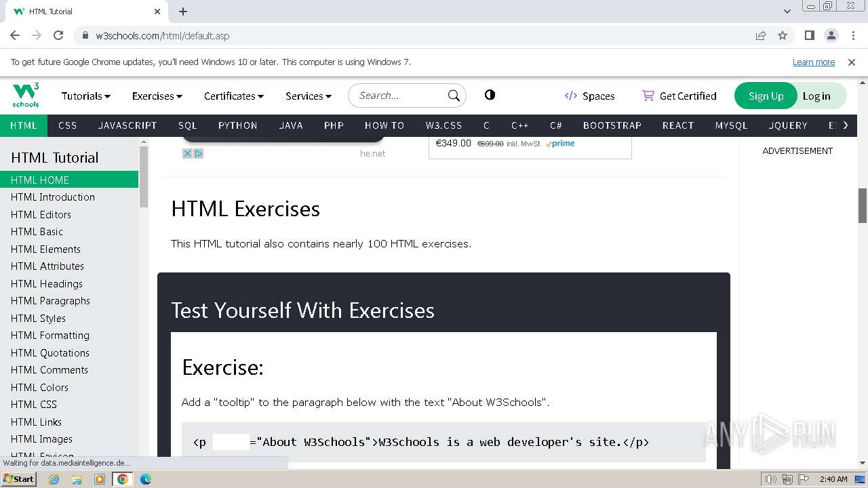Image resolution: width=868 pixels, height=488 pixels.
Task: Close the ad using X icon
Action: click(x=187, y=154)
